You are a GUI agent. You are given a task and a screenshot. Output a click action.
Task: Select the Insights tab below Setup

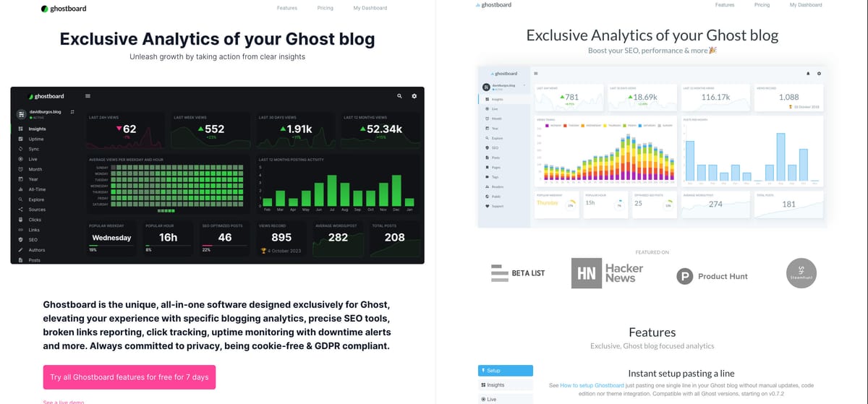(x=505, y=385)
